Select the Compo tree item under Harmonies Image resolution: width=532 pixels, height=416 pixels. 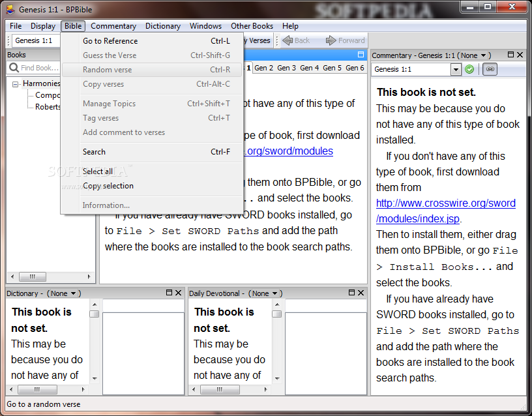(48, 95)
